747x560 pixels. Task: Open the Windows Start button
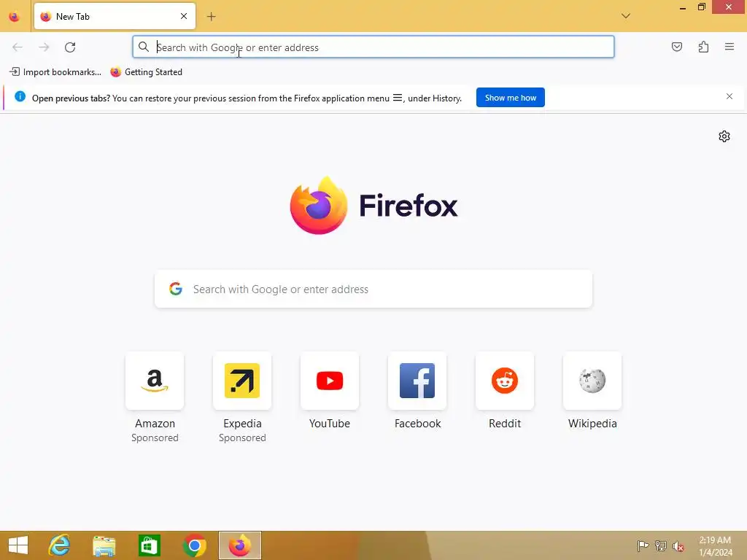coord(18,545)
